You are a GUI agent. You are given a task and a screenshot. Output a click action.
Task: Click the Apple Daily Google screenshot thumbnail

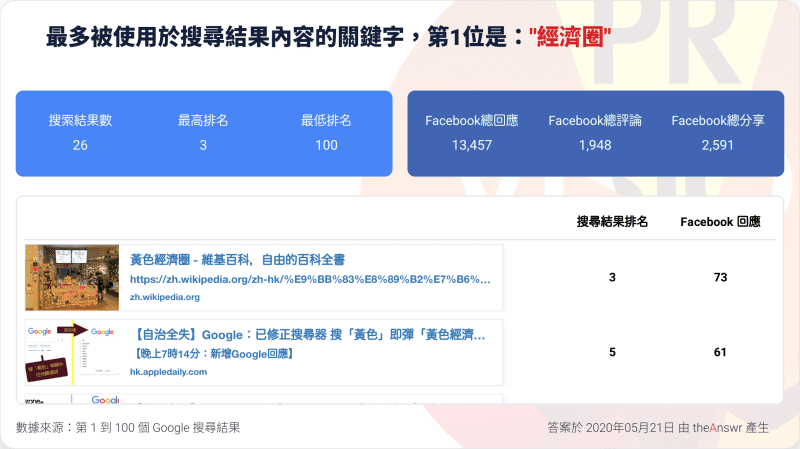(x=72, y=353)
